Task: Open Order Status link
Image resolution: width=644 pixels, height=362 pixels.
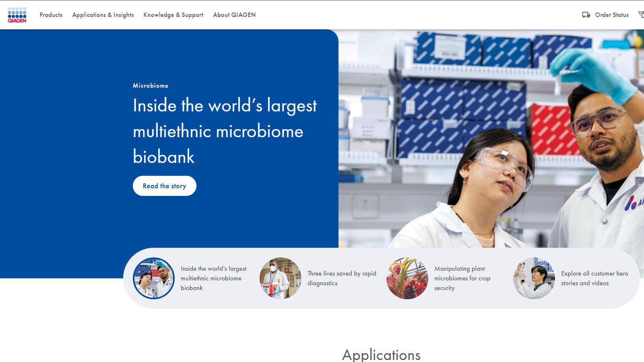Action: pos(612,15)
